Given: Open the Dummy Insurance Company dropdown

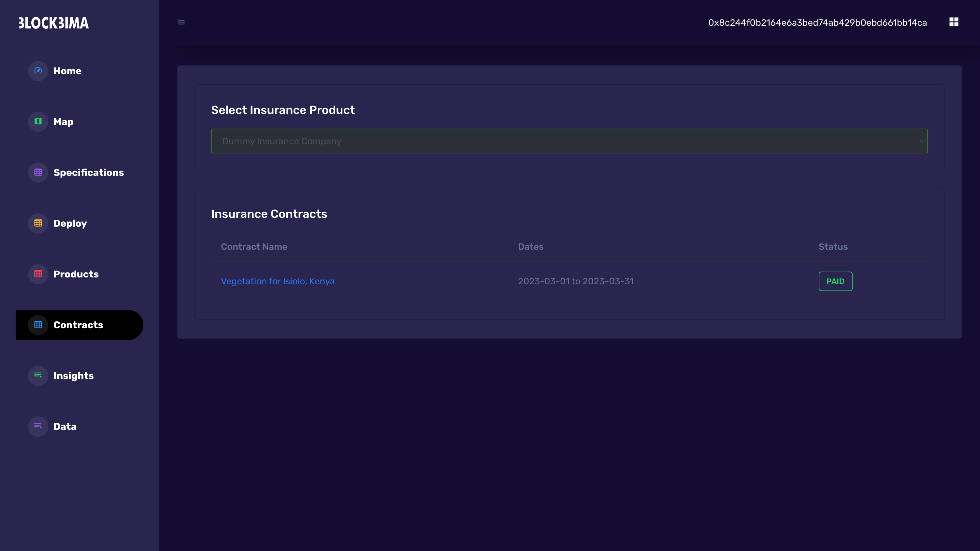Looking at the screenshot, I should [569, 141].
